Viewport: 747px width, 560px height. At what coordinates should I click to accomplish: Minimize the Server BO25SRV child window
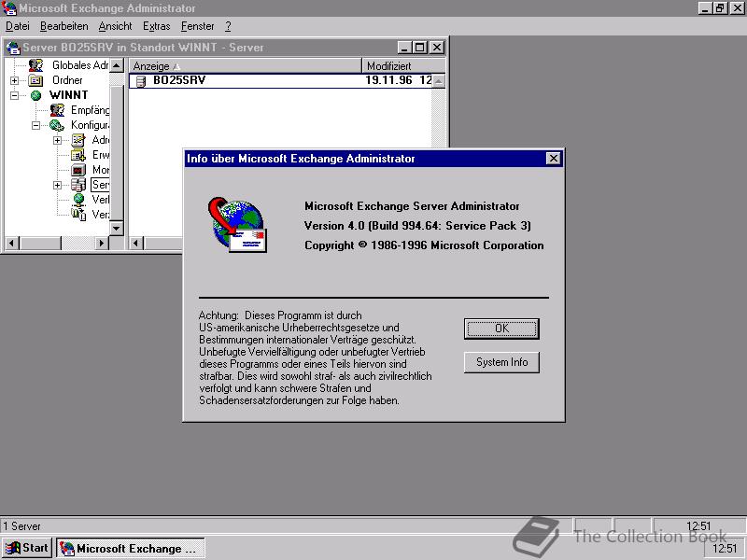pos(404,48)
